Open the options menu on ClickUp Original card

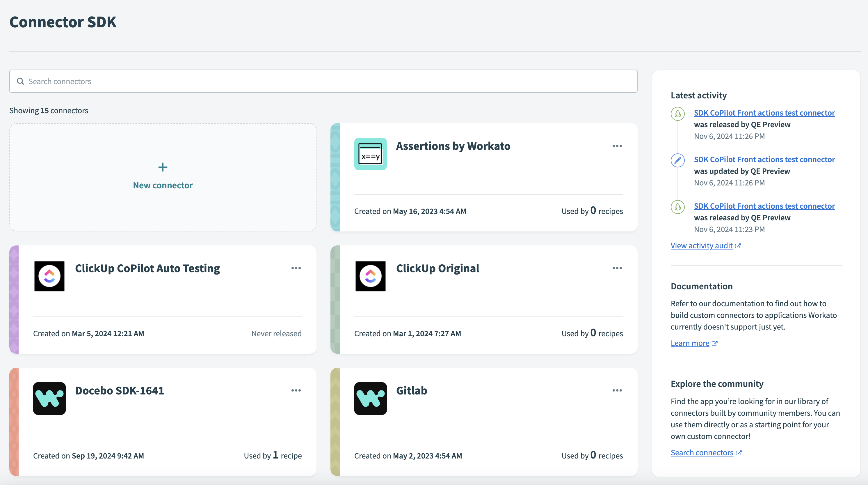coord(617,268)
